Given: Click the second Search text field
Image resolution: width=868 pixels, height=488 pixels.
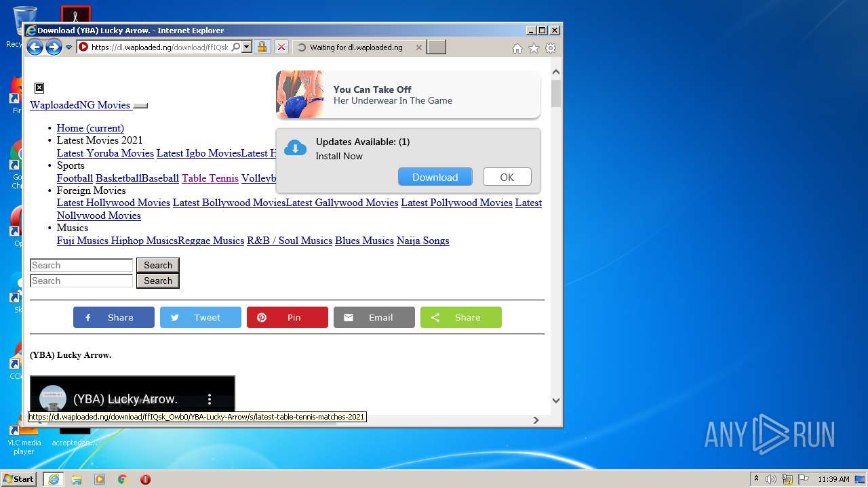Looking at the screenshot, I should pos(81,281).
